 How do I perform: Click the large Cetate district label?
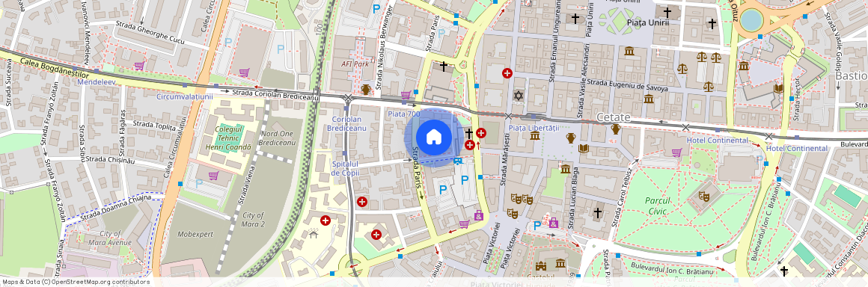point(614,117)
